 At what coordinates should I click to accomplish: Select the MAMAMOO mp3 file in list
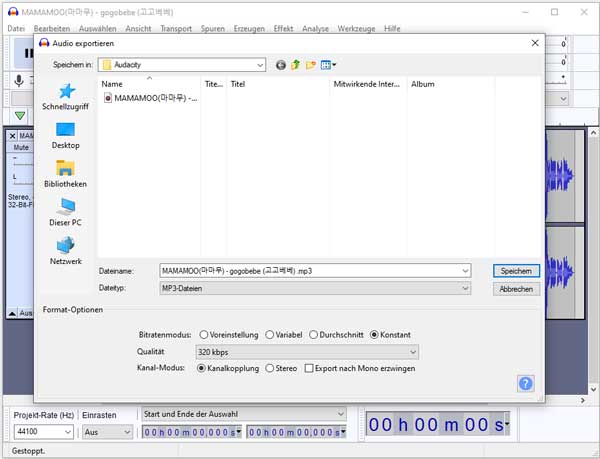[150, 98]
